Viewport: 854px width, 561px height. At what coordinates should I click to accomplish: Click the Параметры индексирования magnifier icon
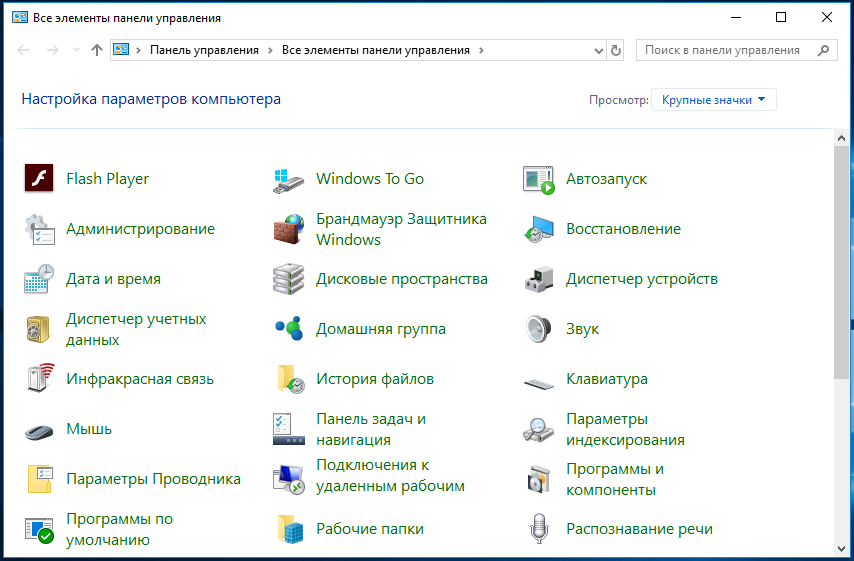(x=539, y=430)
